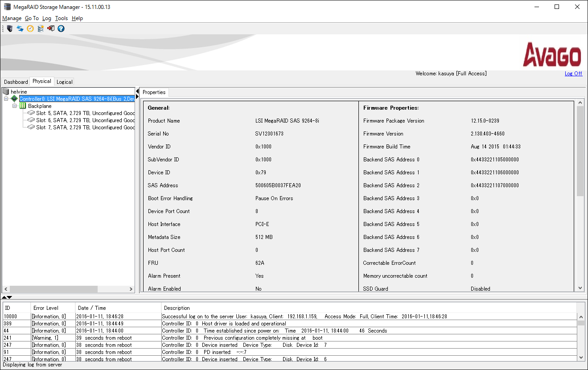This screenshot has height=370, width=588.
Task: Click the drive icon for Slot 6
Action: 31,120
